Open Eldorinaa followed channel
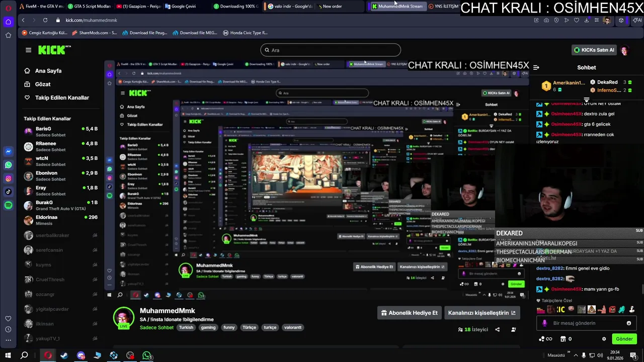Image resolution: width=644 pixels, height=362 pixels. tap(61, 220)
